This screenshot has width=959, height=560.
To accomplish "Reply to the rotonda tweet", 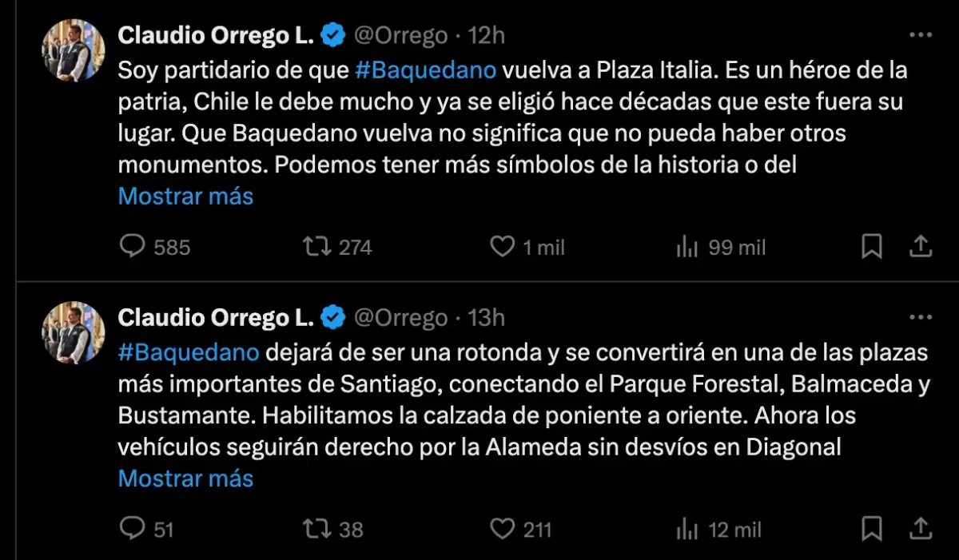I will (131, 528).
